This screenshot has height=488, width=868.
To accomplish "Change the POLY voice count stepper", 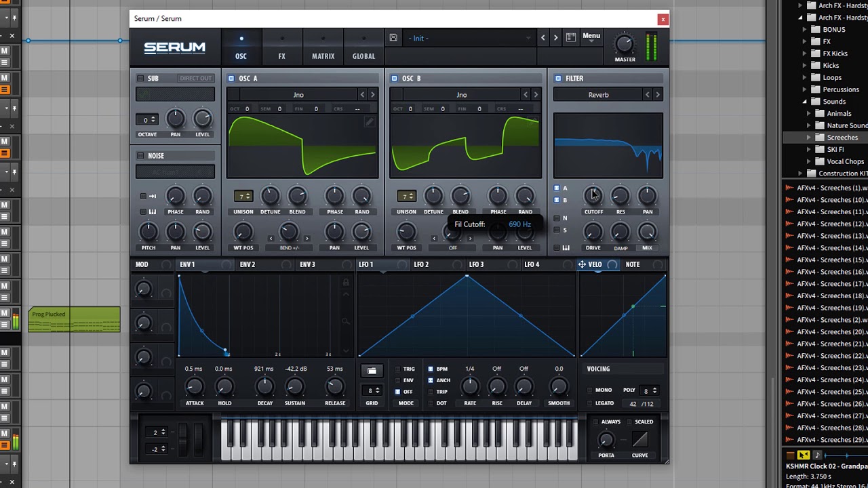I will (x=650, y=390).
